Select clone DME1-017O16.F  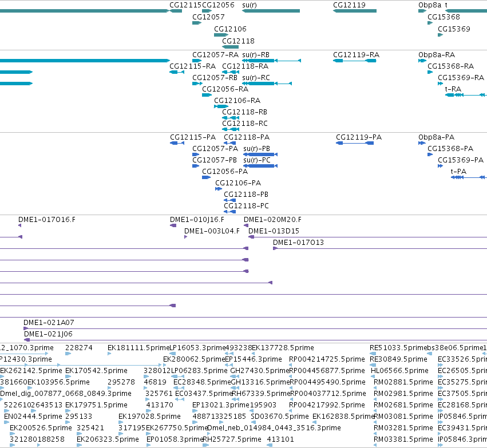coord(47,220)
